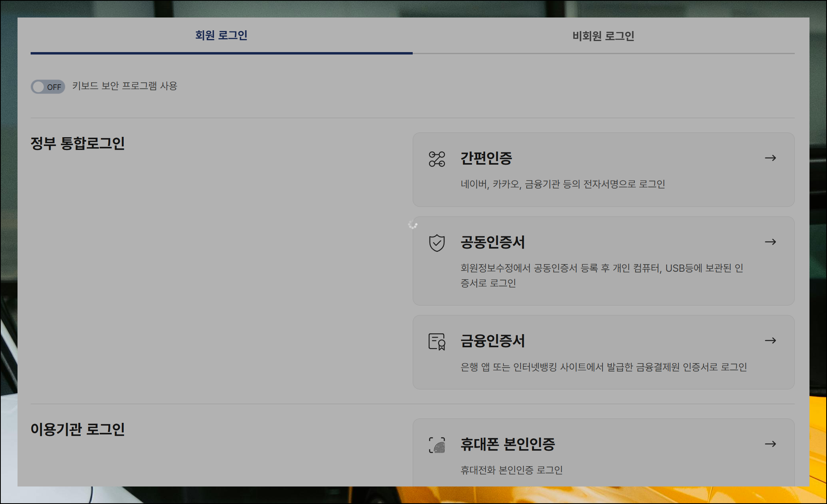Viewport: 827px width, 504px height.
Task: Click the arrow on the 간편인증 card
Action: [770, 158]
